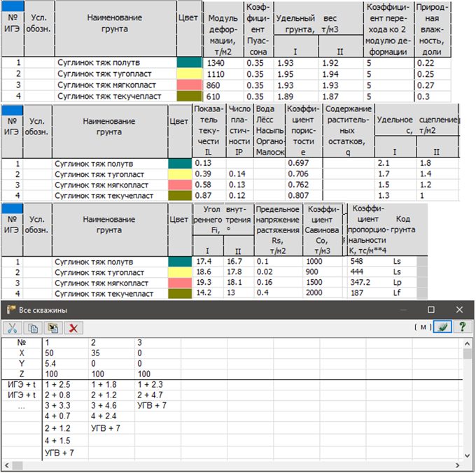This screenshot has height=473, width=476.
Task: Select the layer cell 4 + 2.4
Action: pos(112,416)
